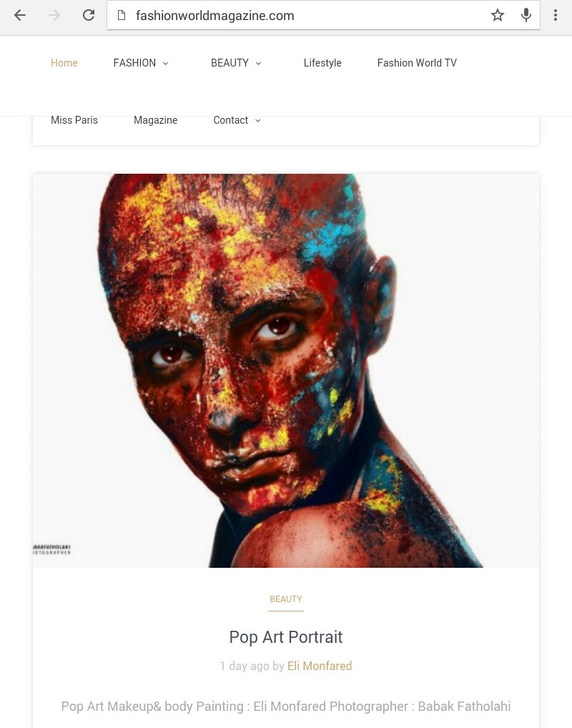Open the Magazine menu item

point(156,120)
